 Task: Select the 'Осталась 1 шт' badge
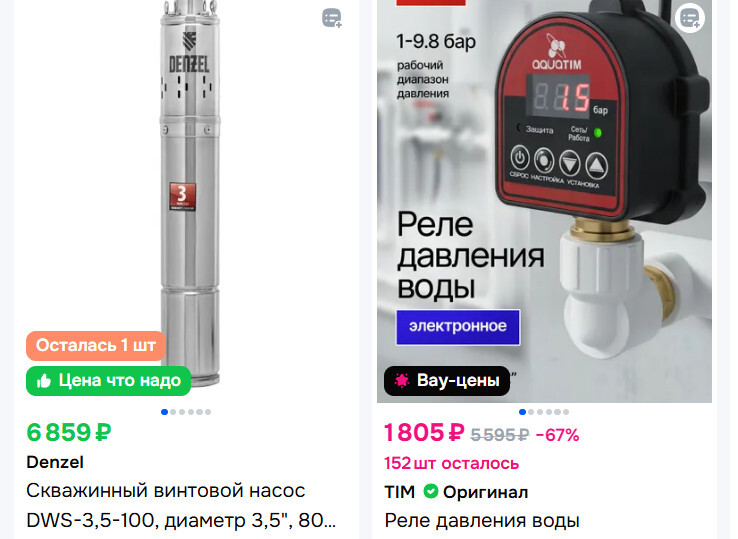click(x=96, y=346)
